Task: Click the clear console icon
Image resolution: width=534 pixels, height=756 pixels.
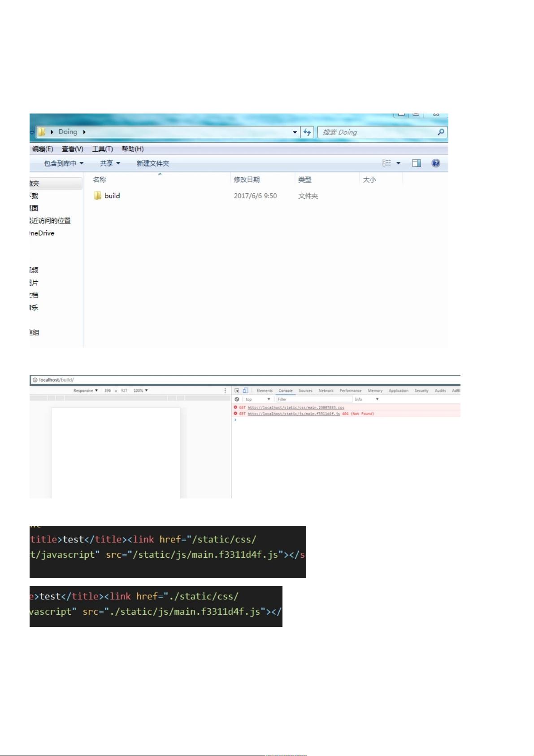Action: pos(237,399)
